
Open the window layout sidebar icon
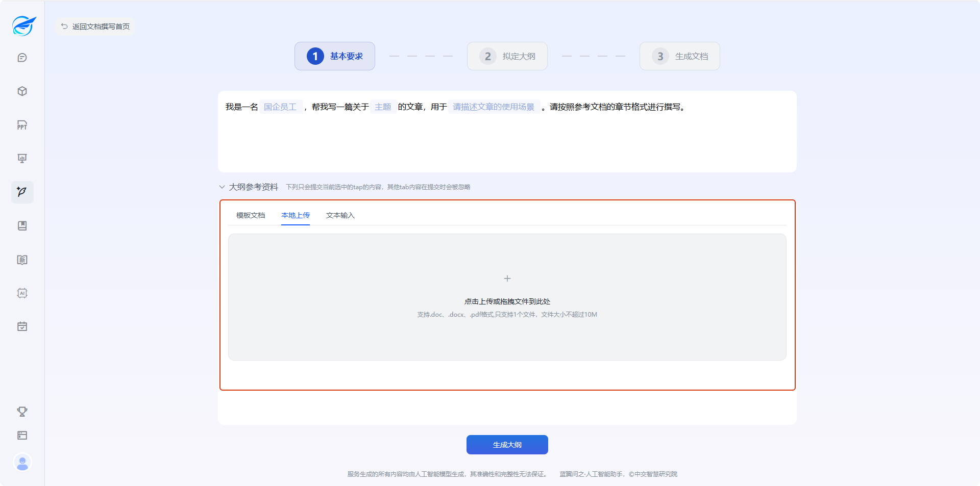22,436
